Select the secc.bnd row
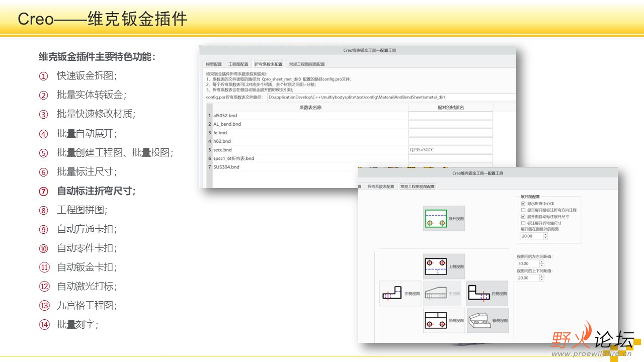 coord(310,150)
